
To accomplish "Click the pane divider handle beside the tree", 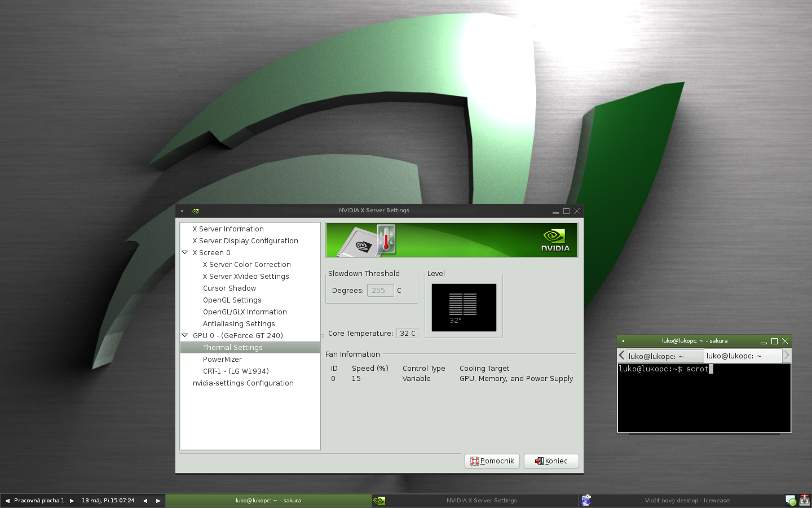I will click(323, 336).
